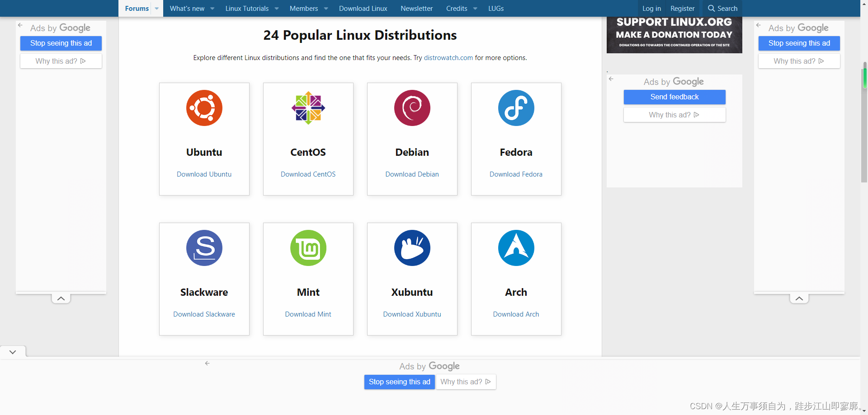Collapse bottom ad banner with down chevron
Viewport: 868px width, 415px height.
tap(13, 352)
